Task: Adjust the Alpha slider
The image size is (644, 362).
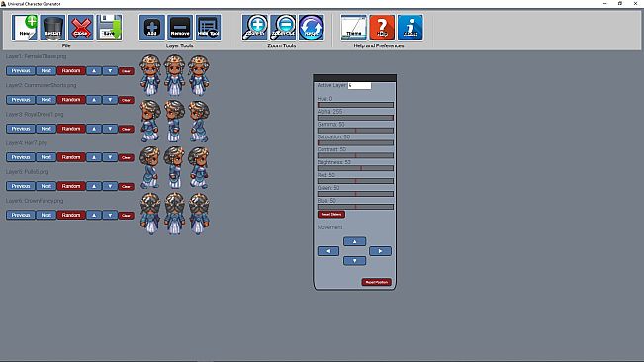Action: [x=355, y=118]
